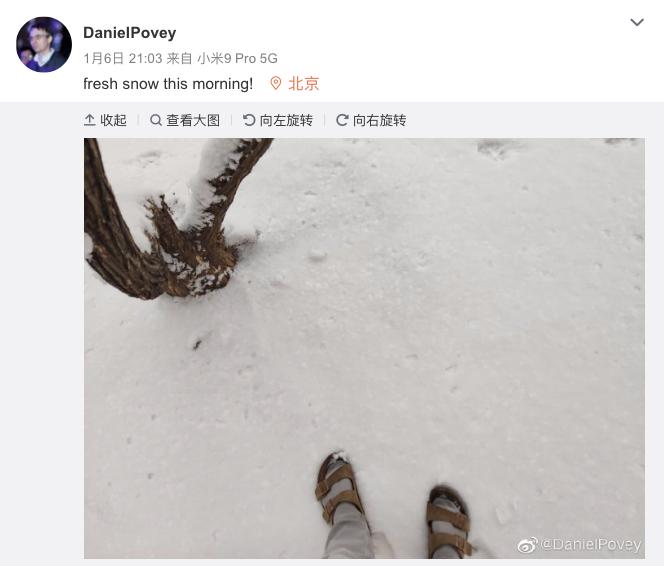Rotate image right with 向右旋转
The height and width of the screenshot is (566, 664).
click(379, 120)
